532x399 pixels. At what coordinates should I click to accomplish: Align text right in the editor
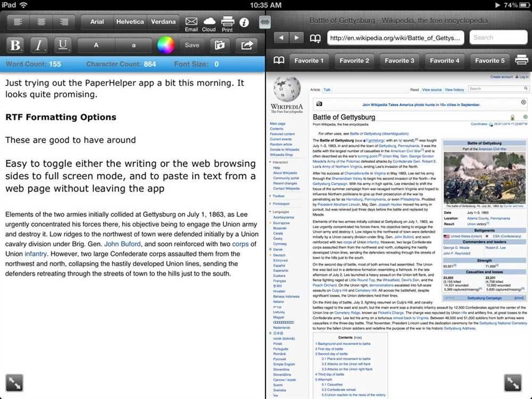64,22
